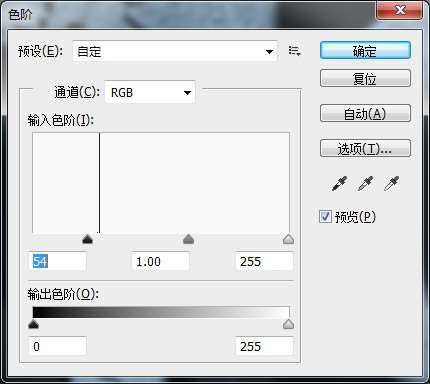Image resolution: width=430 pixels, height=384 pixels.
Task: Click the 自动(A) button
Action: click(365, 113)
